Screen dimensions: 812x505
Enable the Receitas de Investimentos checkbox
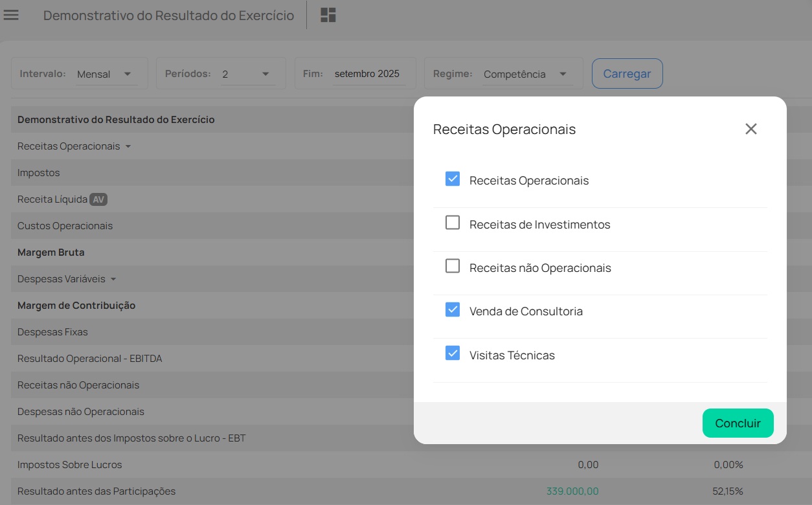click(x=453, y=223)
